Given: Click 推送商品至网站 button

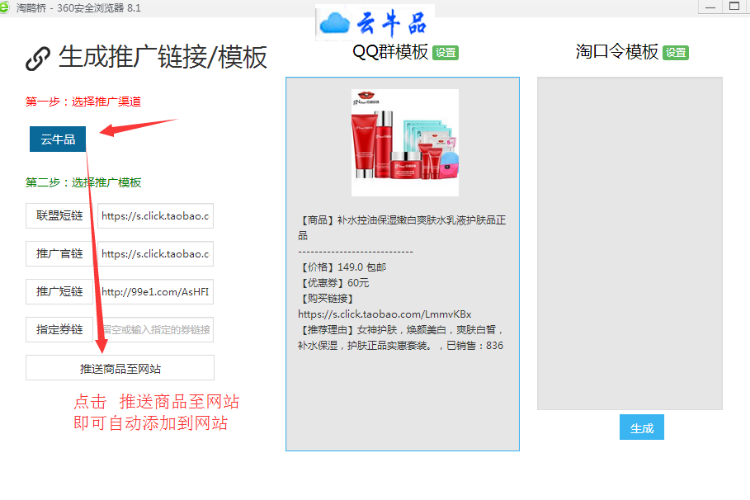Looking at the screenshot, I should tap(120, 368).
